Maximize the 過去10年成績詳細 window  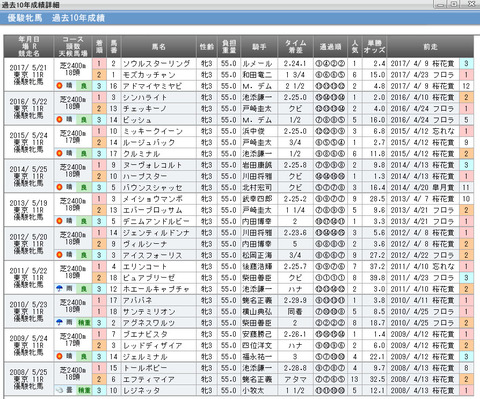point(454,4)
